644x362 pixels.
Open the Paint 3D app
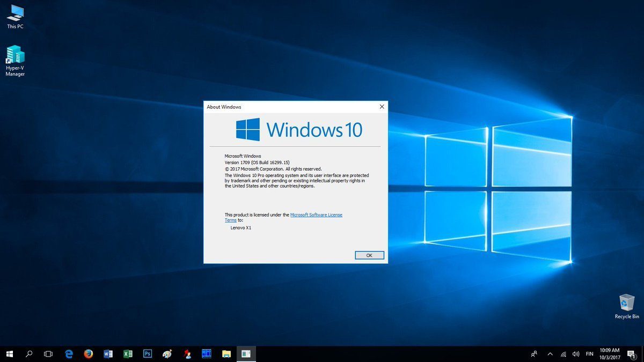[x=167, y=354]
